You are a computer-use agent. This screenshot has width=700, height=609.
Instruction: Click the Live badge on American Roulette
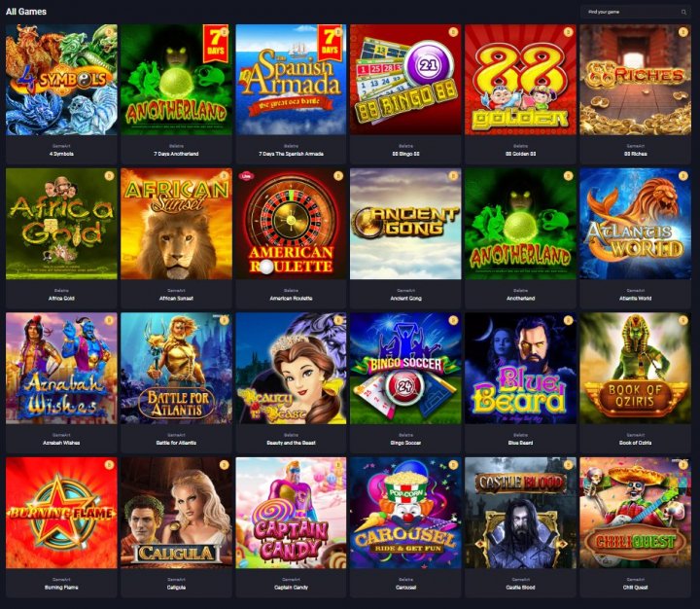245,176
